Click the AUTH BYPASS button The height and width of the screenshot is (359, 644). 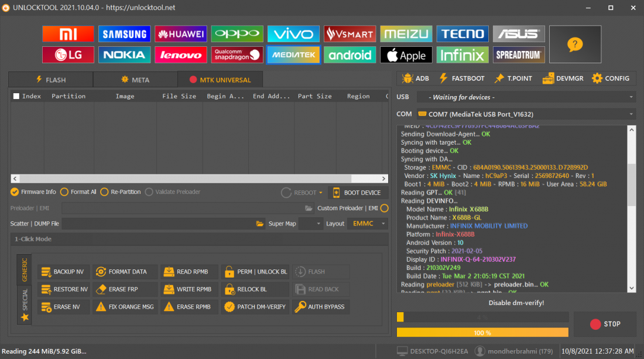point(321,307)
